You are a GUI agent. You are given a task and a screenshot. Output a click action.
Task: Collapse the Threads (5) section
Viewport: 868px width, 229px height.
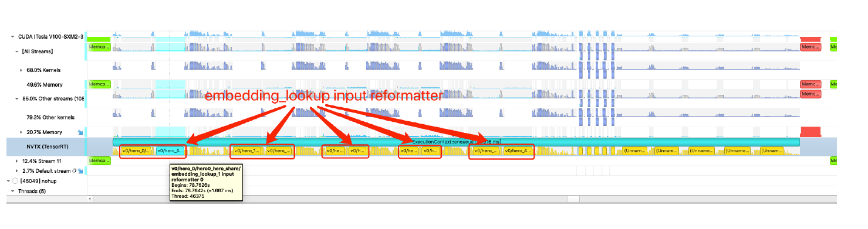(x=13, y=192)
